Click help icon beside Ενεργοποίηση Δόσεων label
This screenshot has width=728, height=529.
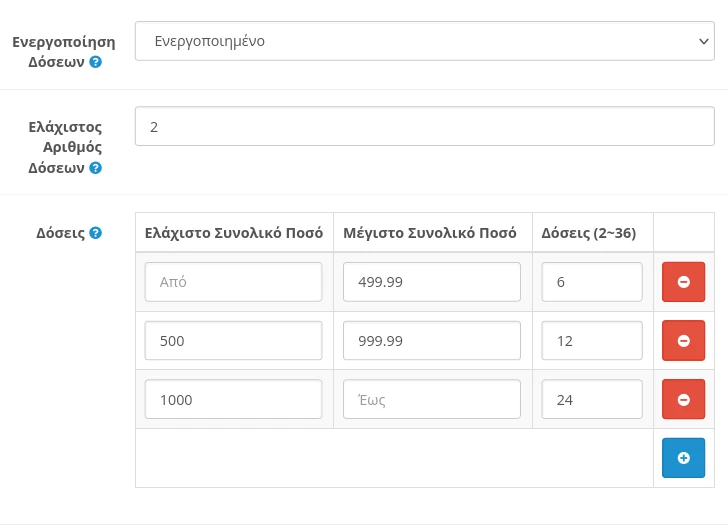click(96, 62)
